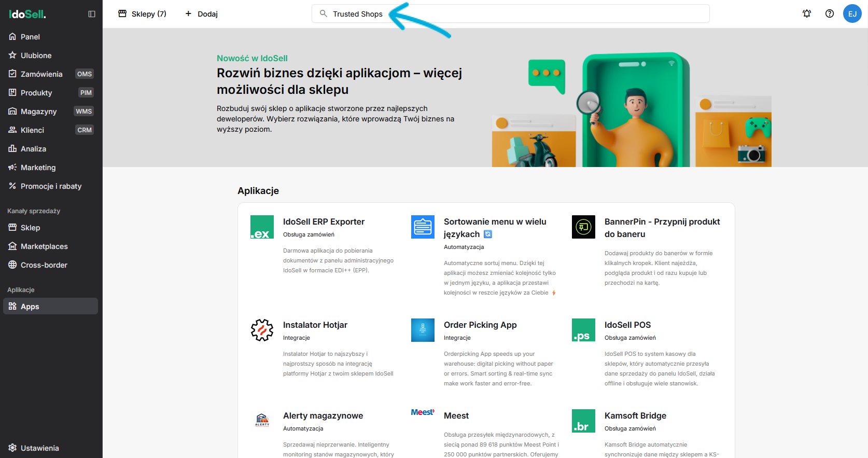Open the Order Picking App icon
The width and height of the screenshot is (868, 458).
coord(423,330)
